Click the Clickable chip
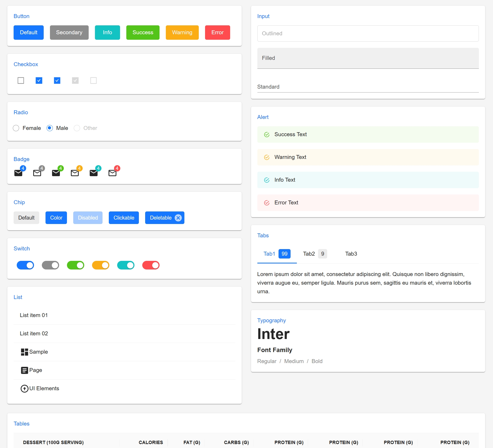Viewport: 493px width, 448px height. point(124,218)
